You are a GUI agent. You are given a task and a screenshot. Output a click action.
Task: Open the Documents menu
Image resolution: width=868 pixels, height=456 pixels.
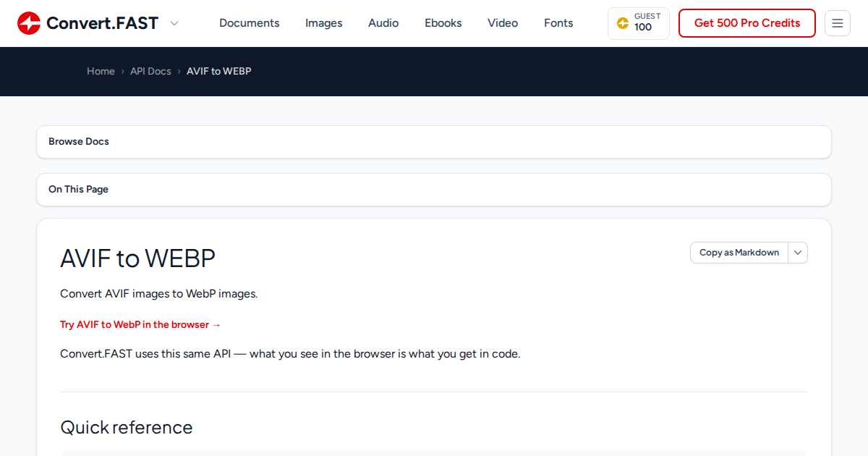point(250,23)
